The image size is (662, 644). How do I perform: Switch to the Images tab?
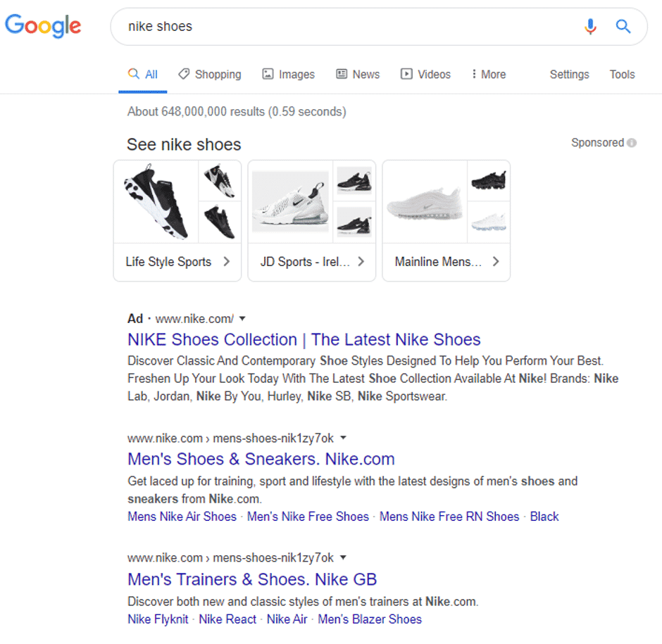(x=288, y=75)
